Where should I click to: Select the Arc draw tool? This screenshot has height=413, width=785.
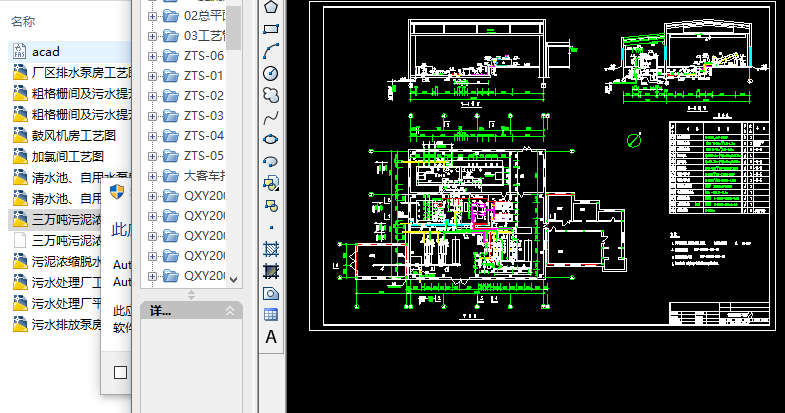(x=271, y=51)
